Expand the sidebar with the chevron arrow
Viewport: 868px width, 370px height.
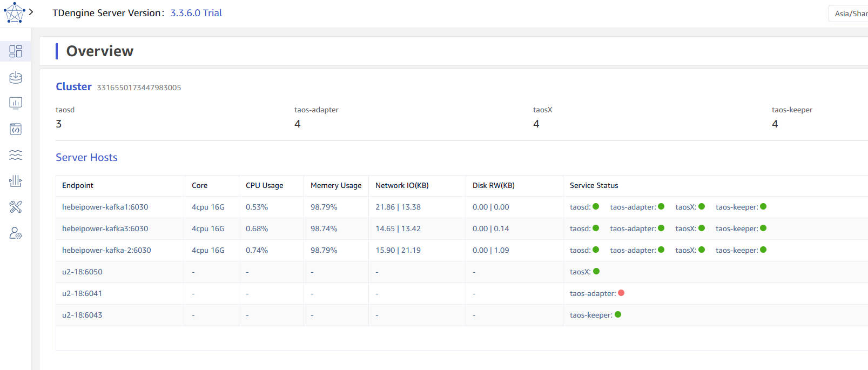point(31,12)
